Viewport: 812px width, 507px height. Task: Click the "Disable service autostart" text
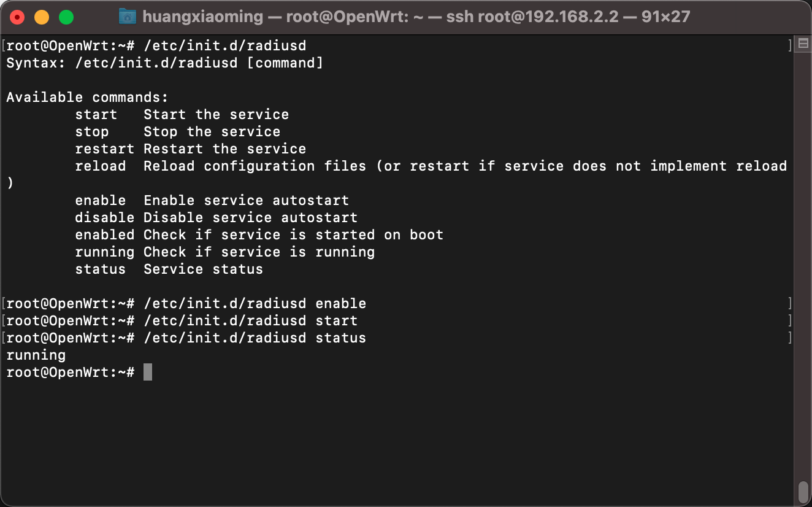click(x=250, y=217)
